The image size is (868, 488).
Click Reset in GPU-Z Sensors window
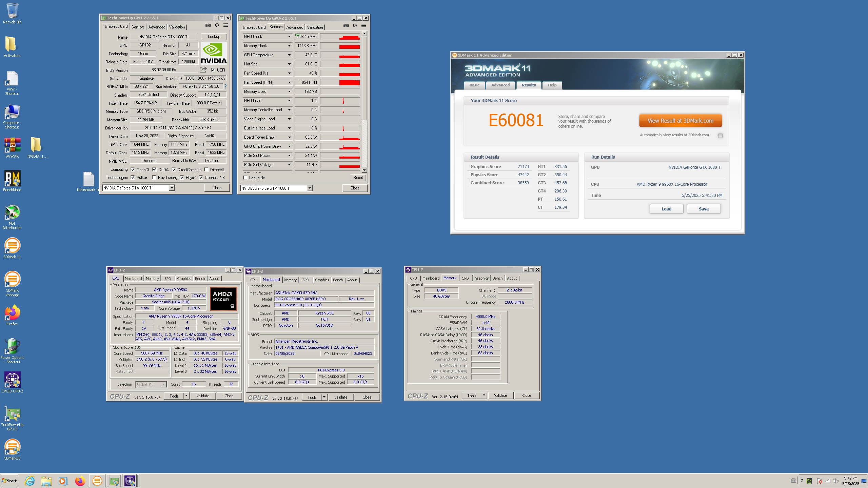(358, 178)
